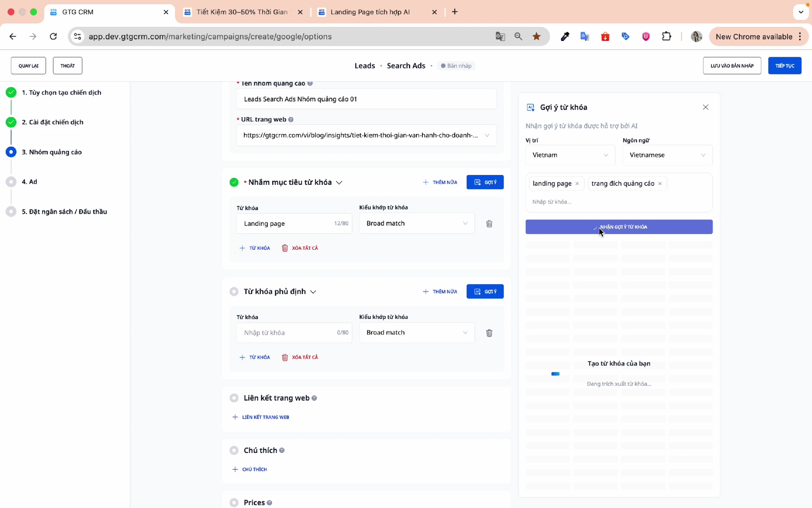812x508 pixels.
Task: Remove the 'landing page' keyword chip
Action: click(x=577, y=183)
